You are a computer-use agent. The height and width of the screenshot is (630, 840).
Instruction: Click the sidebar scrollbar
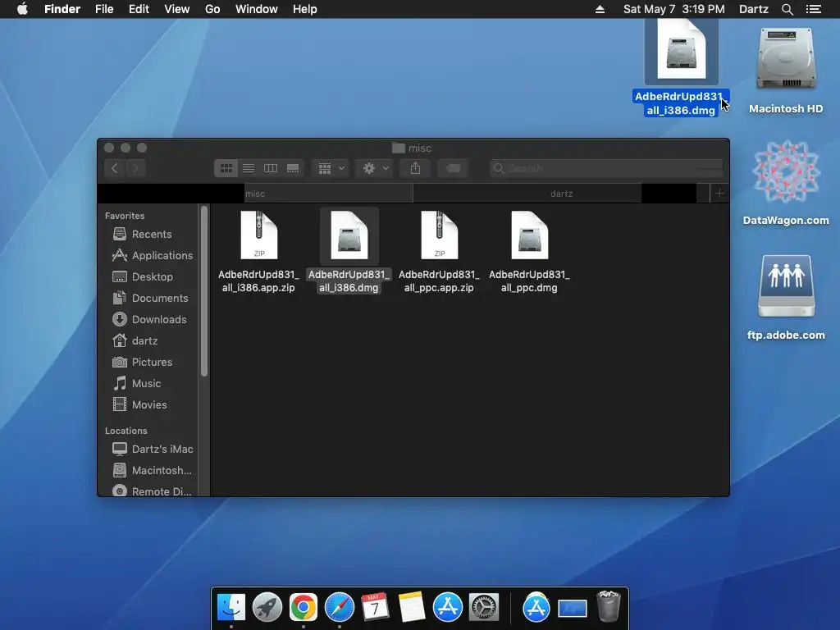203,292
